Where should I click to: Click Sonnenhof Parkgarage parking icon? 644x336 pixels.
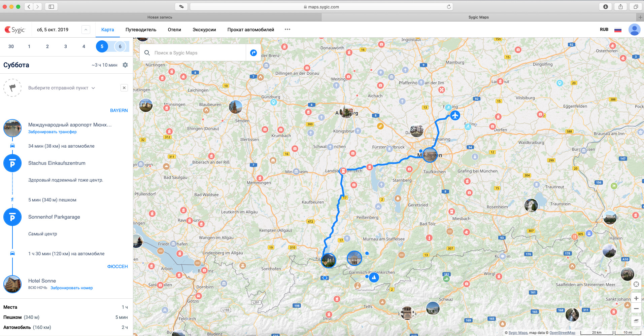pos(12,217)
